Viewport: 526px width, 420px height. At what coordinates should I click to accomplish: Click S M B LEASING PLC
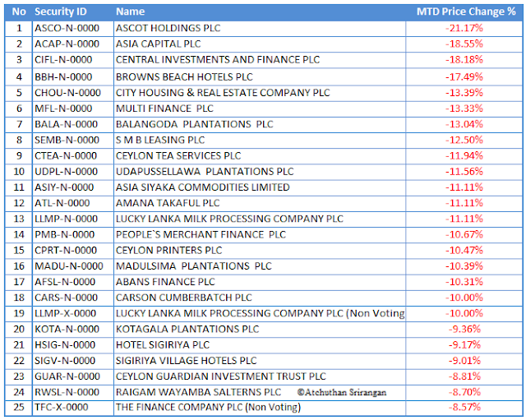click(x=160, y=140)
